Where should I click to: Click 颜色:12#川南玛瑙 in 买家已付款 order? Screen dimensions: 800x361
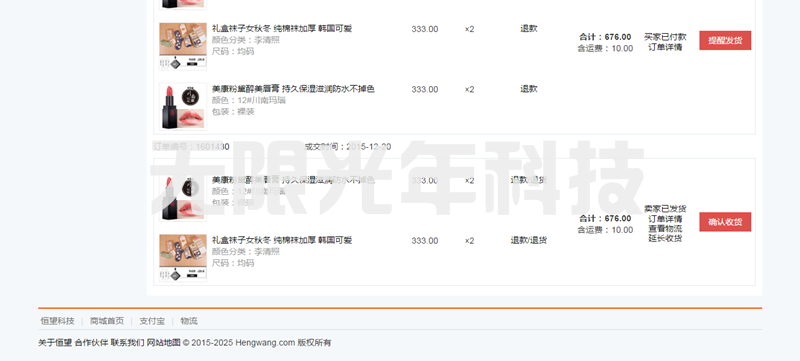[x=248, y=100]
